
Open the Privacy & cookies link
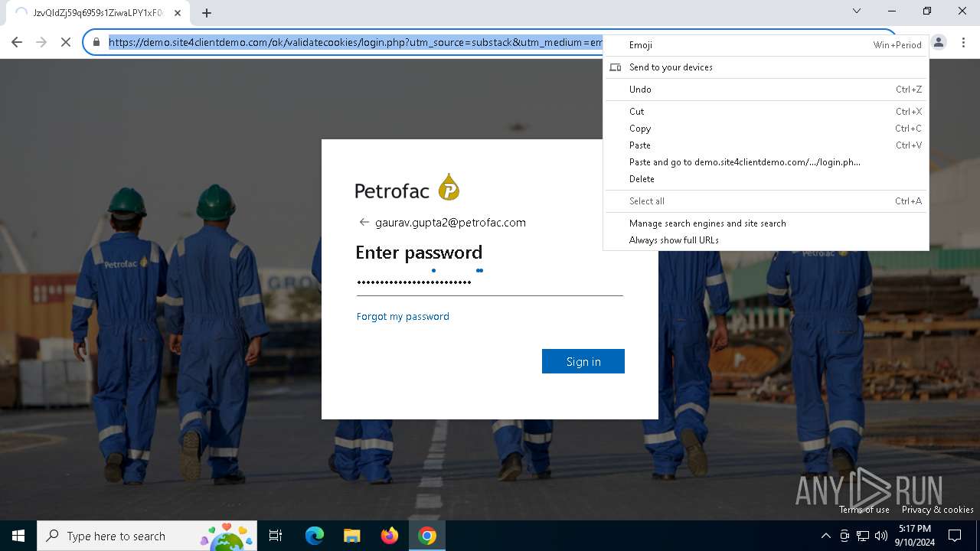938,510
